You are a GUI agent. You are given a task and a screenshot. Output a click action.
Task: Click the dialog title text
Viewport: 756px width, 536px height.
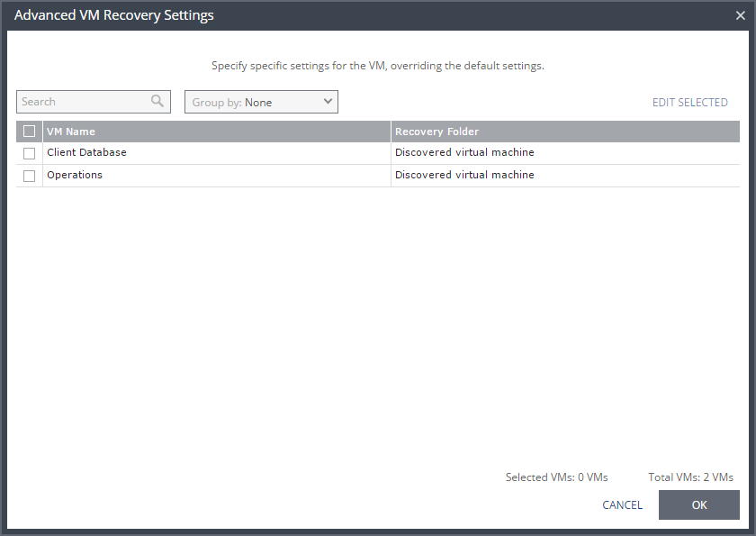click(x=113, y=15)
